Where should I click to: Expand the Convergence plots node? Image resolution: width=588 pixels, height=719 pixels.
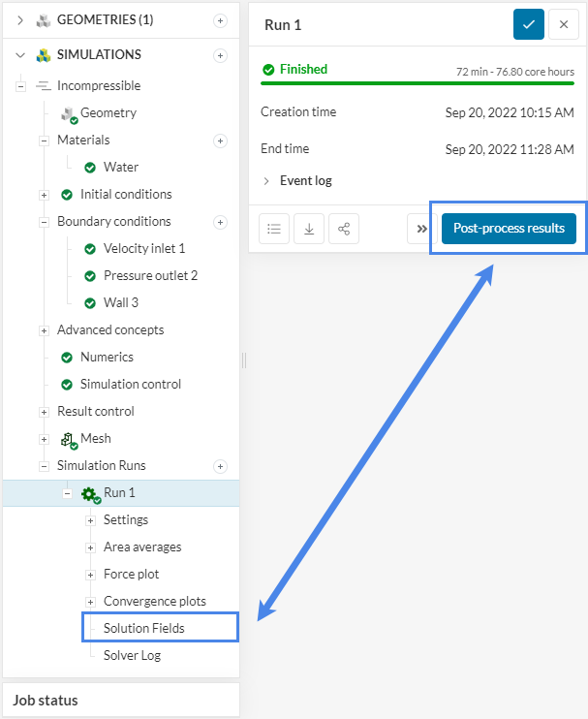click(x=90, y=602)
